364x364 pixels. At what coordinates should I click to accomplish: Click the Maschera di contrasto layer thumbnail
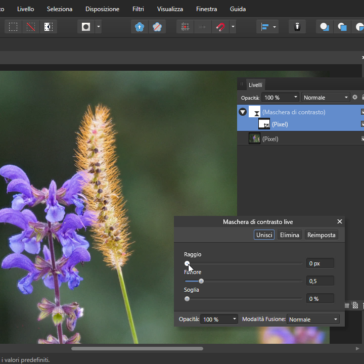coord(255,112)
